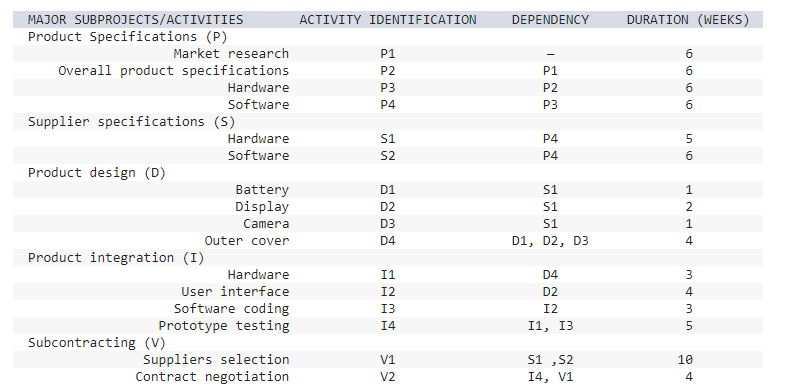Click the Software label in the S2 row
792x391 pixels.
click(258, 156)
